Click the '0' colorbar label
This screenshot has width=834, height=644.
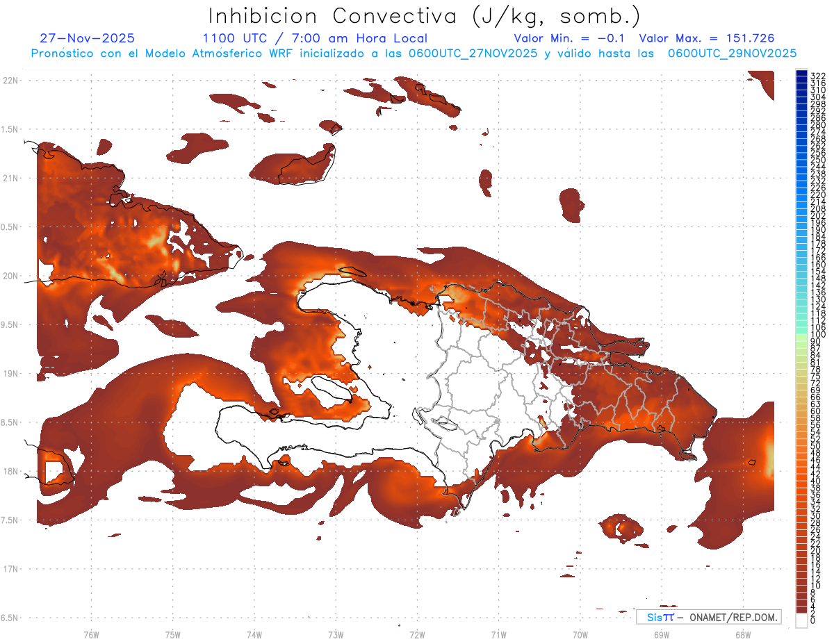[813, 620]
